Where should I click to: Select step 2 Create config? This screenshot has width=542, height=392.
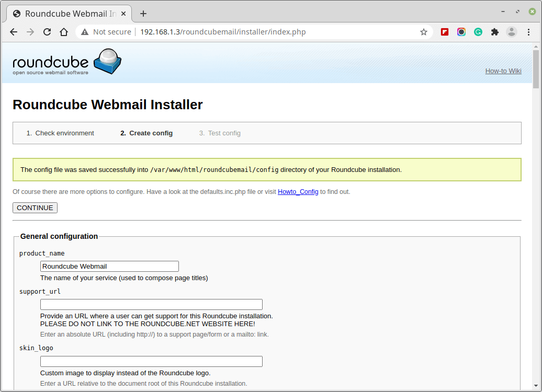146,133
